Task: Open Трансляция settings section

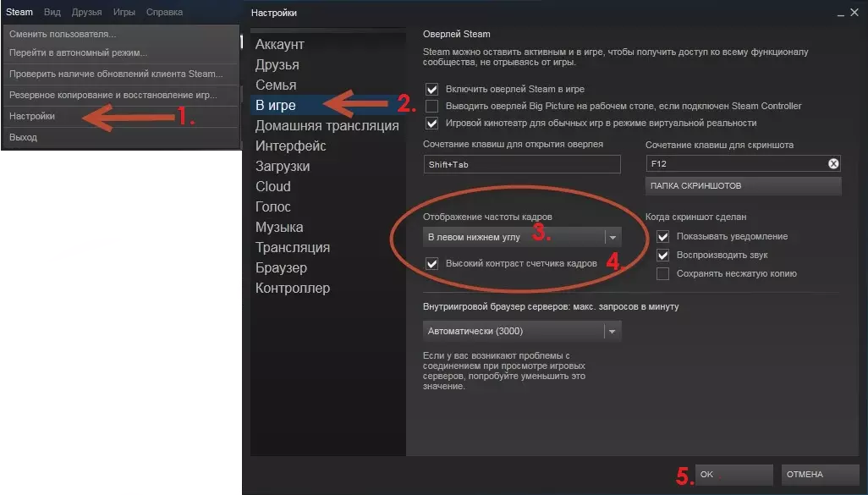Action: tap(327, 247)
